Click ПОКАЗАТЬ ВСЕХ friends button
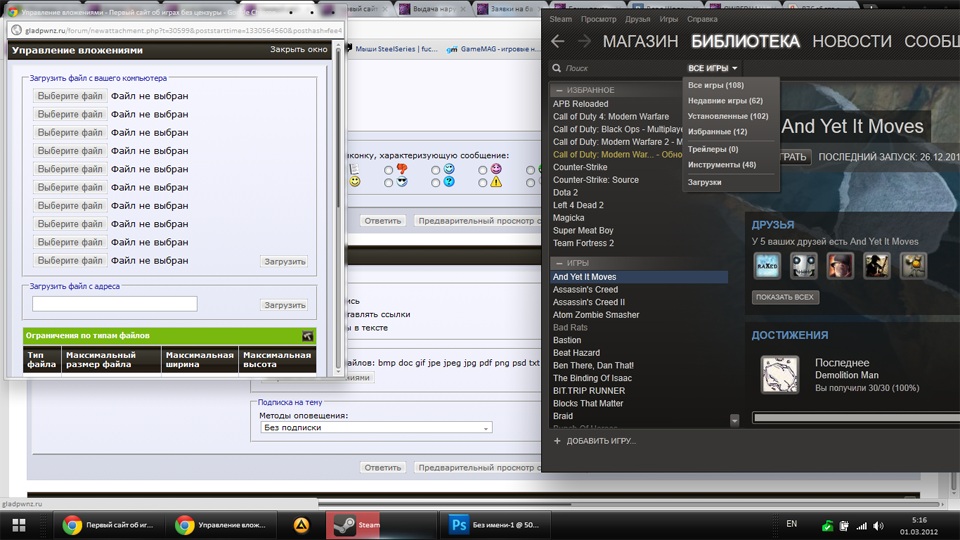This screenshot has height=540, width=960. pyautogui.click(x=785, y=297)
